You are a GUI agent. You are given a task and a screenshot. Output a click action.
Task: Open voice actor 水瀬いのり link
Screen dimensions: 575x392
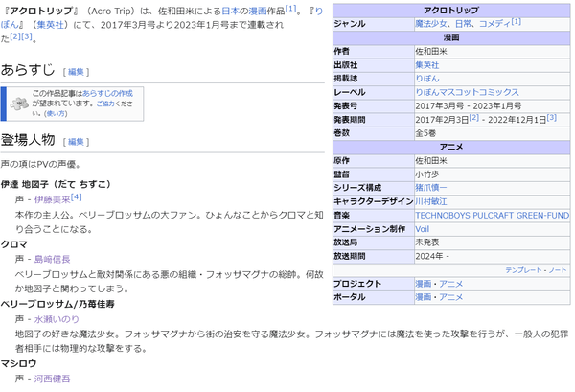(57, 319)
